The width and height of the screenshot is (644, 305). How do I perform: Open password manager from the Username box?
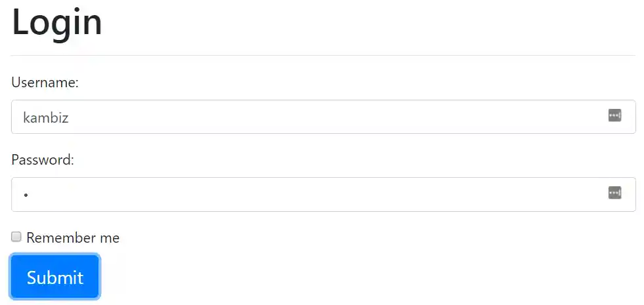click(x=614, y=116)
